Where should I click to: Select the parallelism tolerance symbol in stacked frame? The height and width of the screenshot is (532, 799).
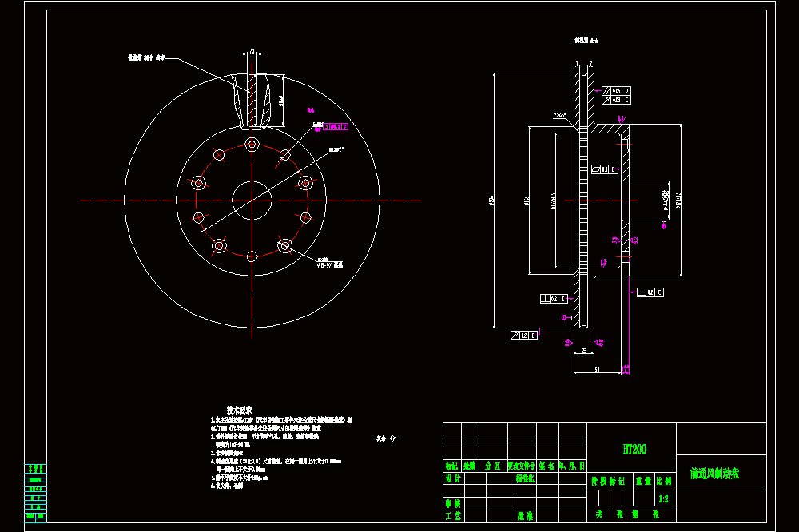pos(606,91)
